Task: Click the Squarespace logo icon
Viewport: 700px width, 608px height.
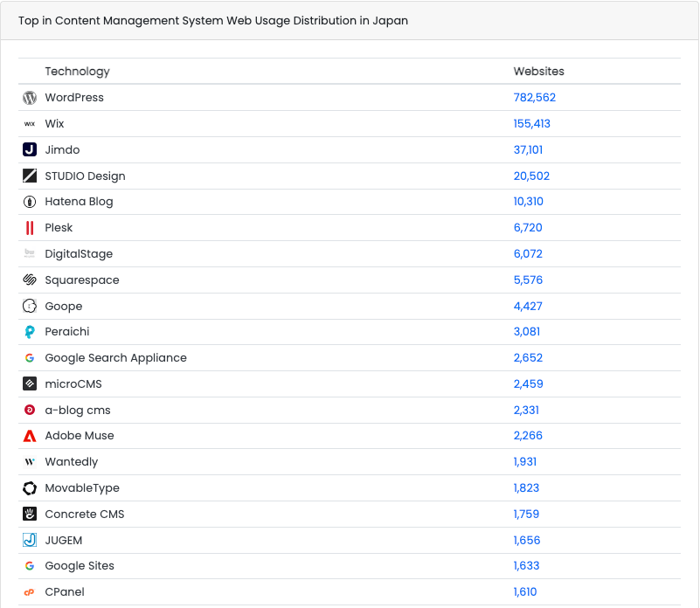Action: point(30,280)
